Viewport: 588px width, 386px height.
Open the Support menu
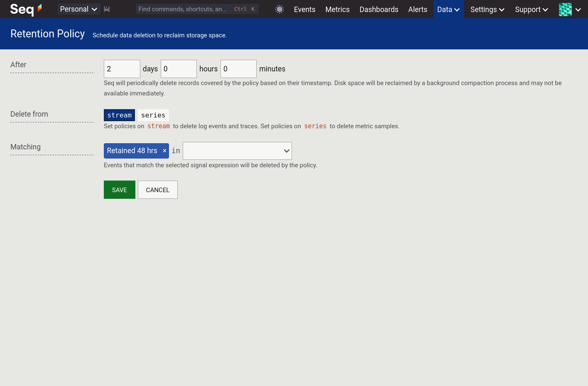coord(532,9)
